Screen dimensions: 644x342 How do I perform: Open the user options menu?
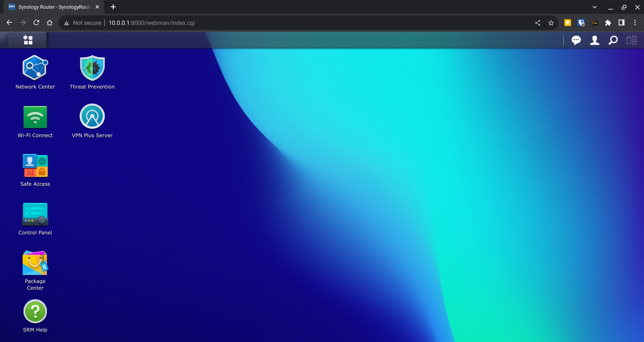595,40
